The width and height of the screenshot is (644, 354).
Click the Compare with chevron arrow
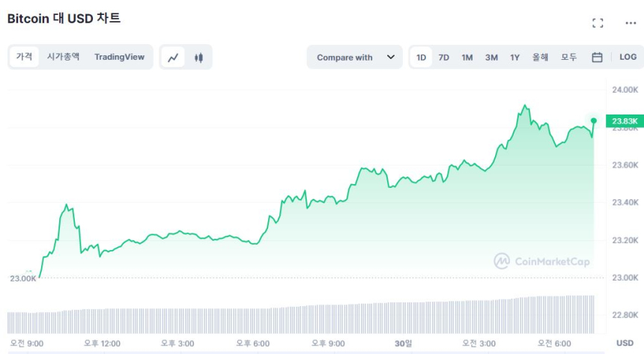(x=390, y=57)
